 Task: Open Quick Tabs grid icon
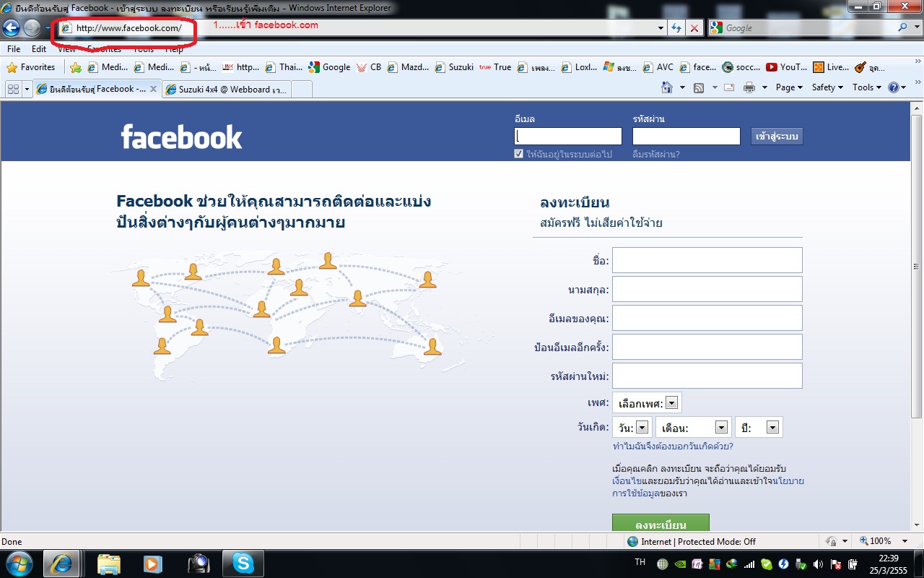[13, 89]
